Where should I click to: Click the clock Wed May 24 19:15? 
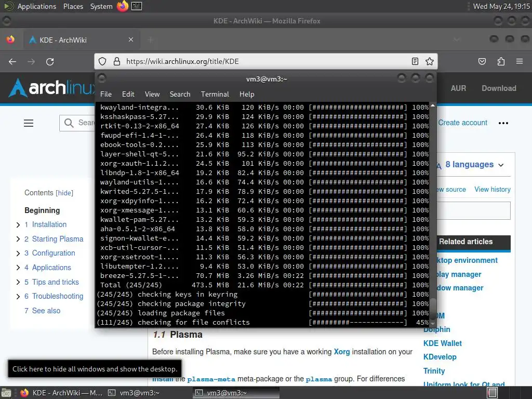point(501,6)
